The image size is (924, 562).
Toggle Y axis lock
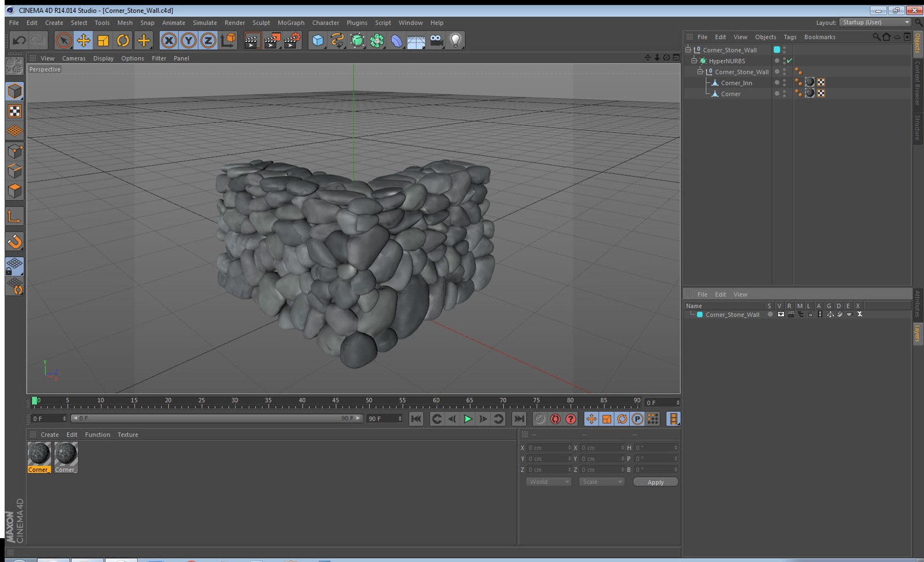pyautogui.click(x=188, y=40)
